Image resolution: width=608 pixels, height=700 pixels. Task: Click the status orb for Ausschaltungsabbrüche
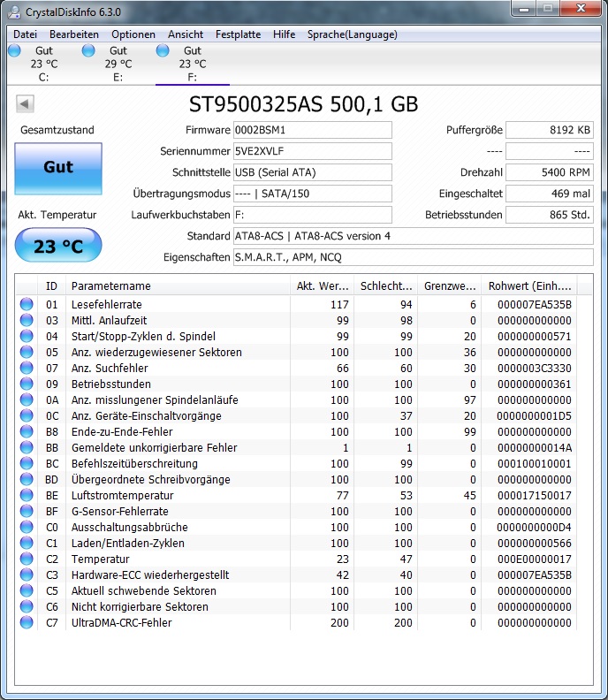(x=27, y=527)
